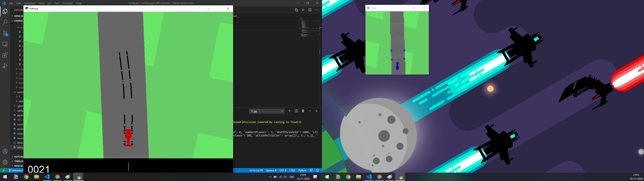Kill the active terminal with the trash icon

click(303, 111)
